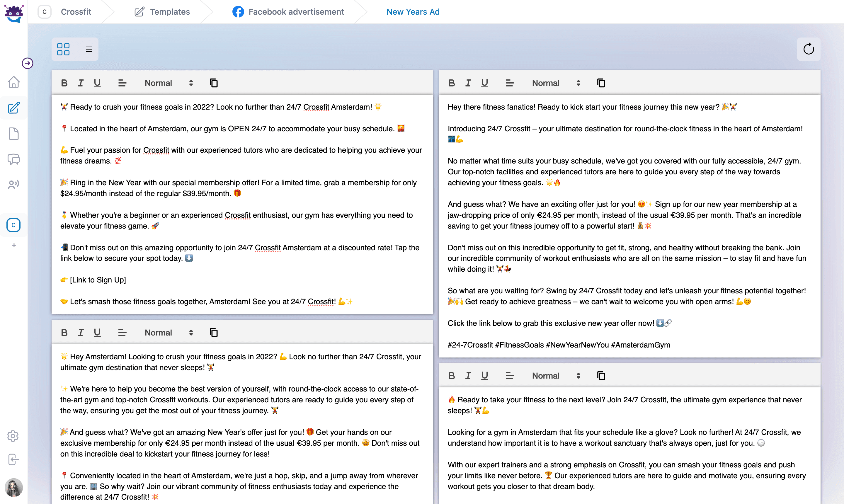This screenshot has width=844, height=504.
Task: Click 'Hey Amsterdam! Looking to crush' paragraph
Action: tap(241, 362)
